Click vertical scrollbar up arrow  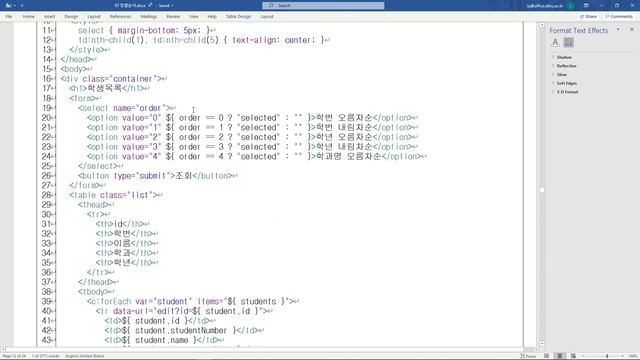click(x=542, y=25)
